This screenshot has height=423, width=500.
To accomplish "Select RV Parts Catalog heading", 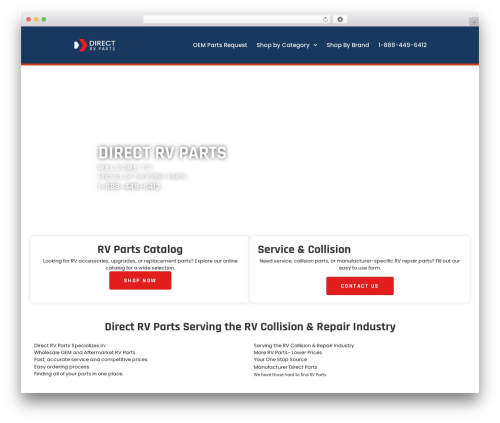I will tap(140, 249).
